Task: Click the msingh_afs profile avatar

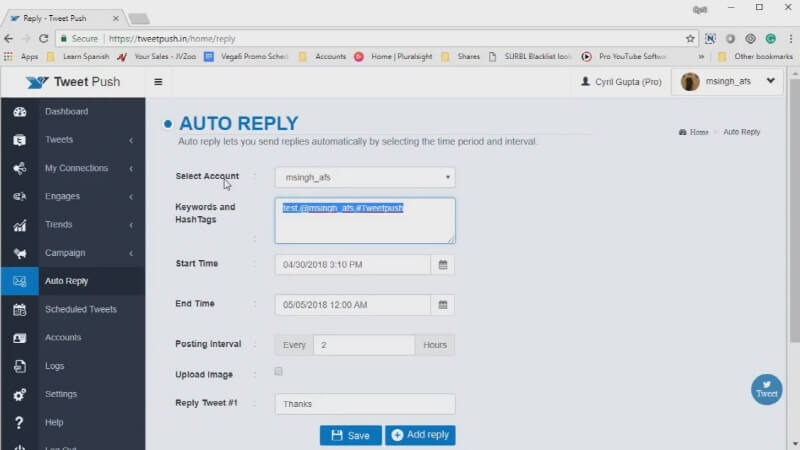Action: (x=690, y=82)
